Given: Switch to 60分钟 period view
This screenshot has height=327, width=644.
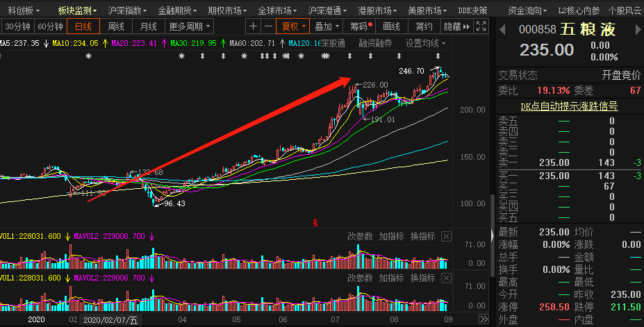Looking at the screenshot, I should pos(50,26).
